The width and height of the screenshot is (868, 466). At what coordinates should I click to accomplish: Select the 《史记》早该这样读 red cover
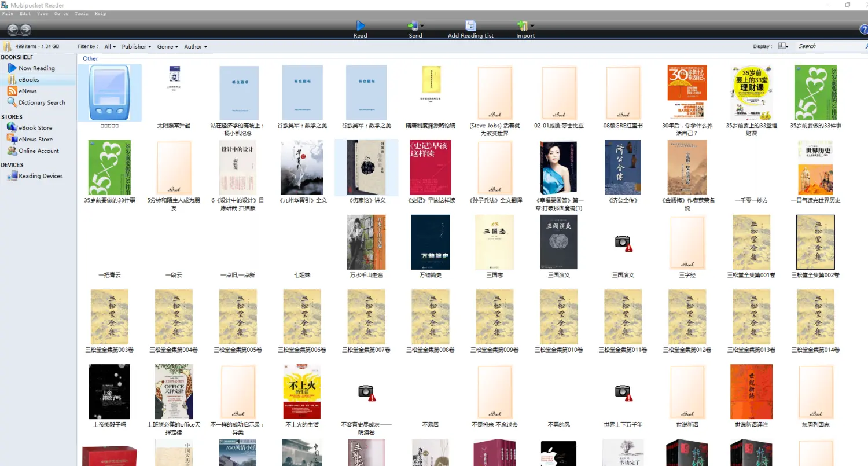tap(431, 167)
